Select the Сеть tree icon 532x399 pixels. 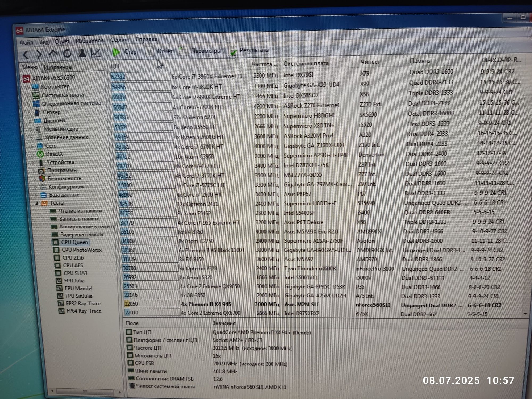pyautogui.click(x=40, y=146)
